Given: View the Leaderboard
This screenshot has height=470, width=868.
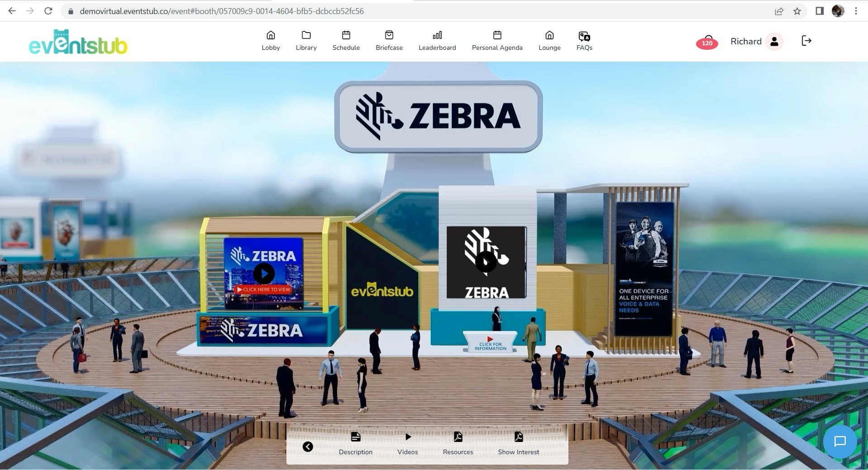Looking at the screenshot, I should (x=437, y=41).
